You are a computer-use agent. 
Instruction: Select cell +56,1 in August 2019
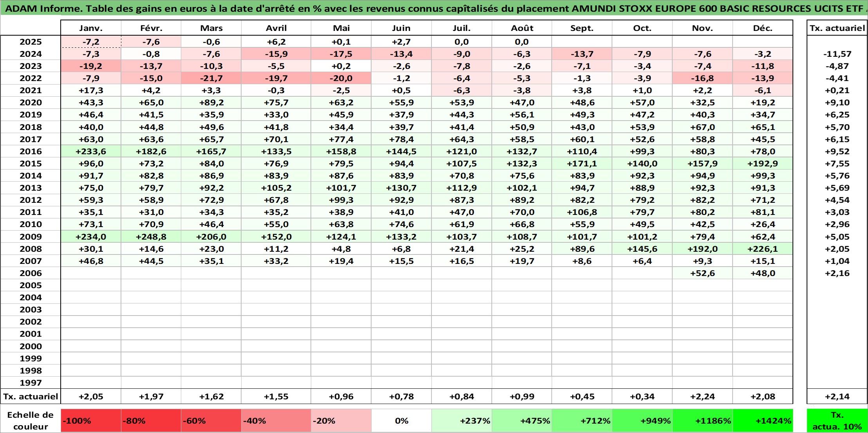click(522, 115)
